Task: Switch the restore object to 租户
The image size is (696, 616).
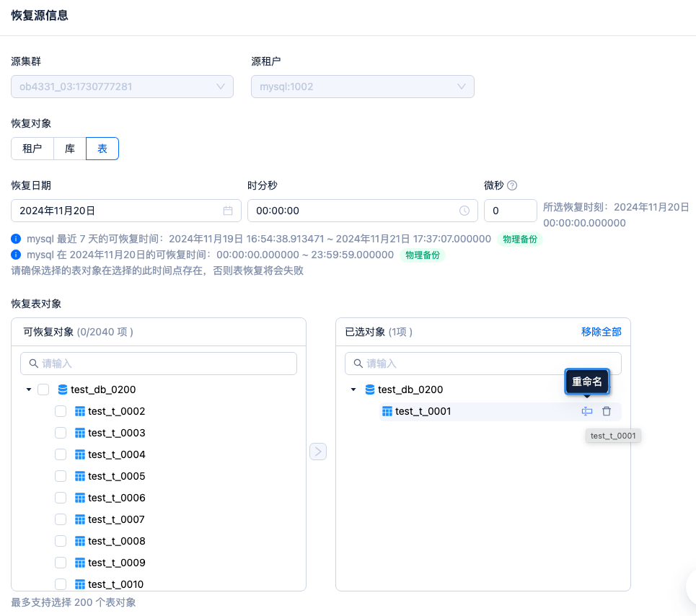Action: (x=32, y=149)
